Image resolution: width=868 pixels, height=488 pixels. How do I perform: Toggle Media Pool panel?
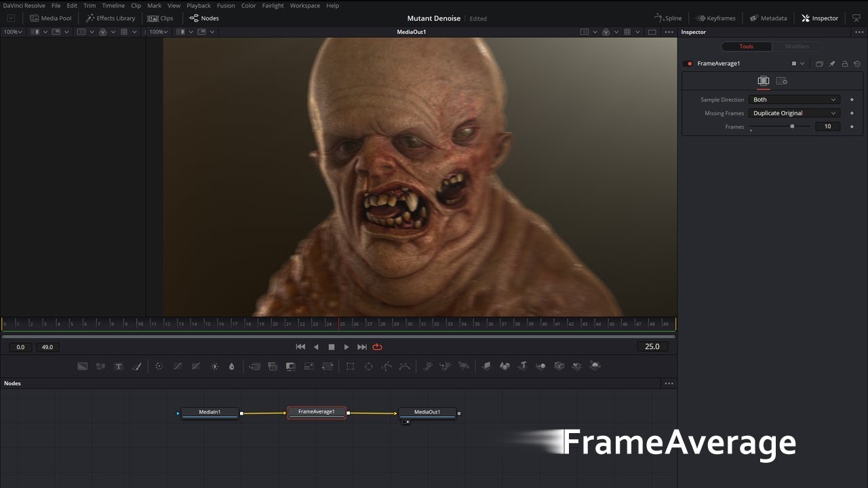coord(51,18)
